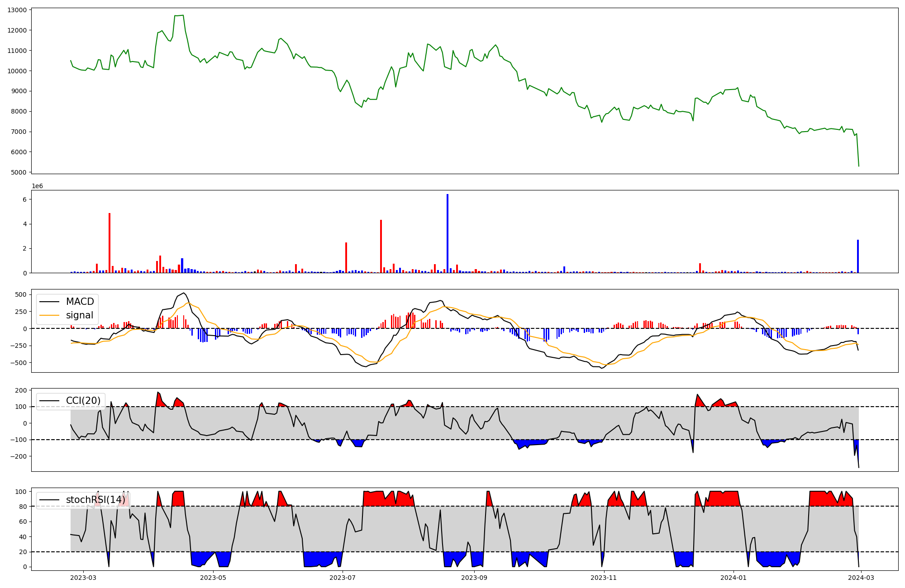
Task: Select the tallest blue volume bar
Action: 448,234
